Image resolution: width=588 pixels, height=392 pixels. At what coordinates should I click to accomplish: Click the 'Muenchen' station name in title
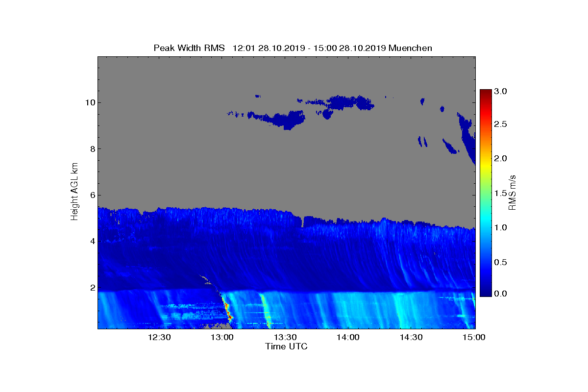[410, 48]
